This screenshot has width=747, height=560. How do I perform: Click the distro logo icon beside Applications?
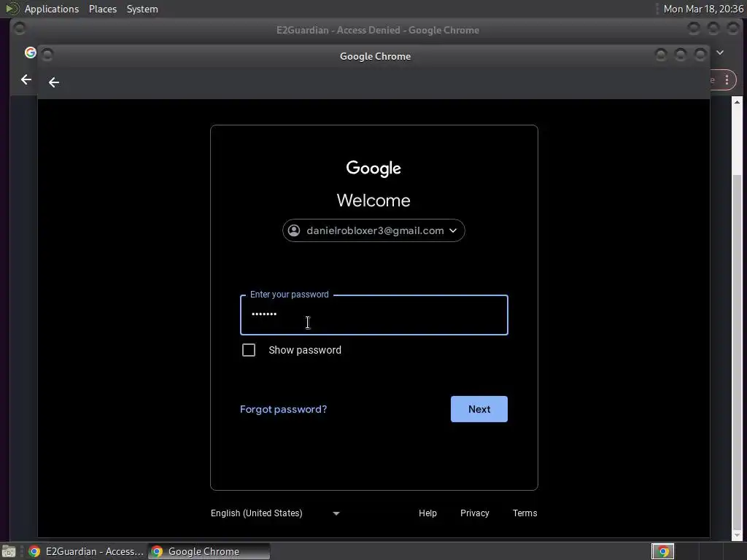12,9
